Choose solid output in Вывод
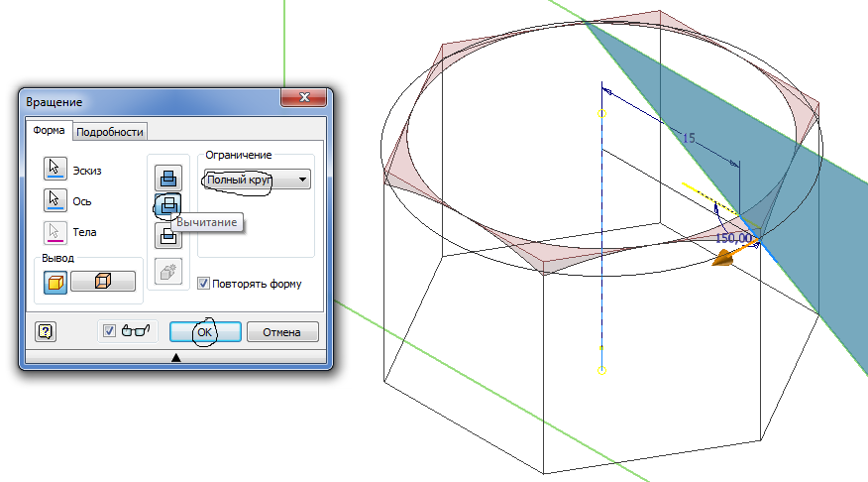The width and height of the screenshot is (868, 482). [55, 282]
